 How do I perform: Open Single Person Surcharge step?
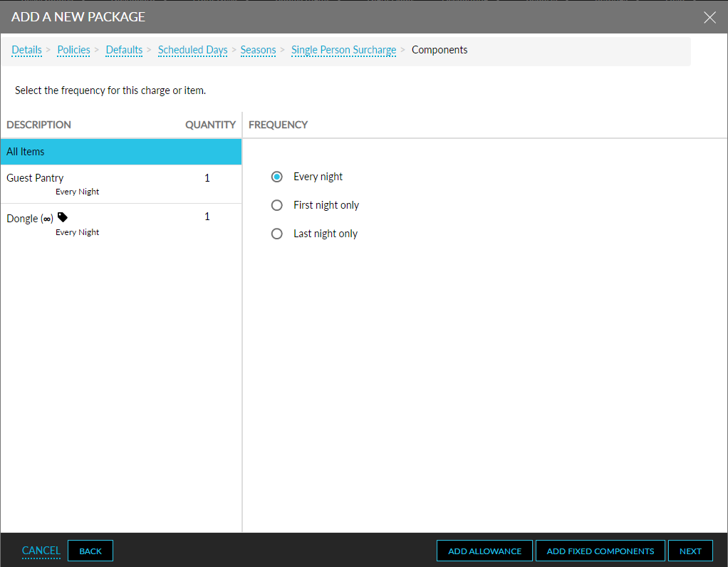pyautogui.click(x=343, y=50)
